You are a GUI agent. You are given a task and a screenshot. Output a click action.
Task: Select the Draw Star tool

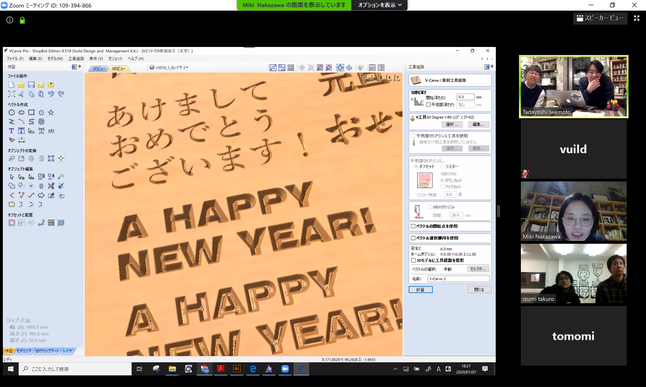pyautogui.click(x=51, y=112)
